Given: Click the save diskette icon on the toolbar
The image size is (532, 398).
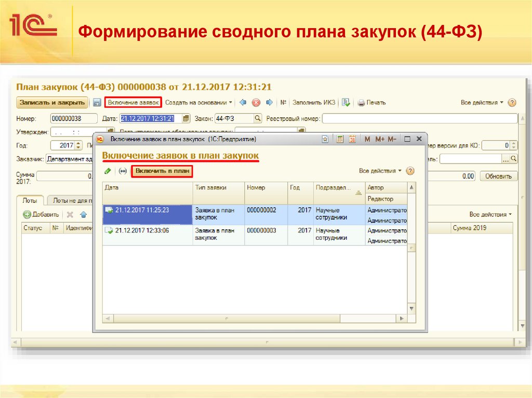Looking at the screenshot, I should (x=97, y=103).
